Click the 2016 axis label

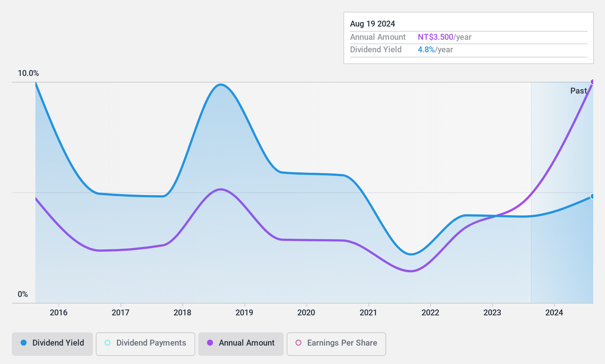tap(59, 313)
